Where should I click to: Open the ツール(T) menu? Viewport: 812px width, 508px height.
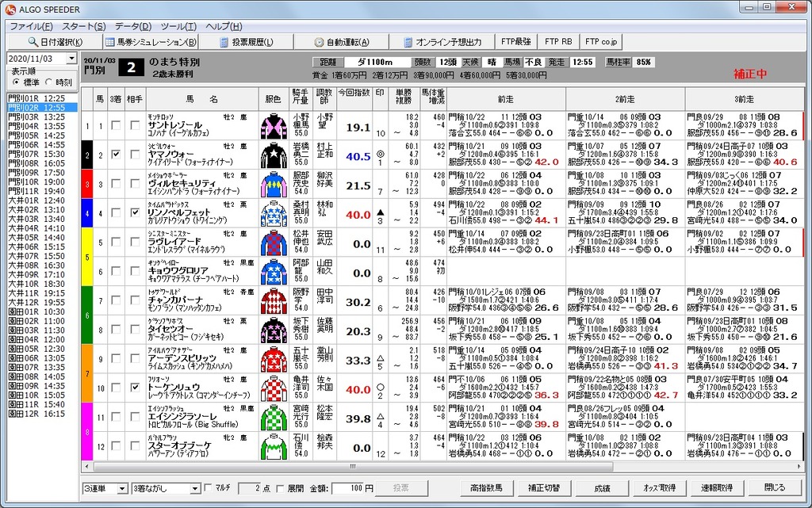pyautogui.click(x=178, y=26)
